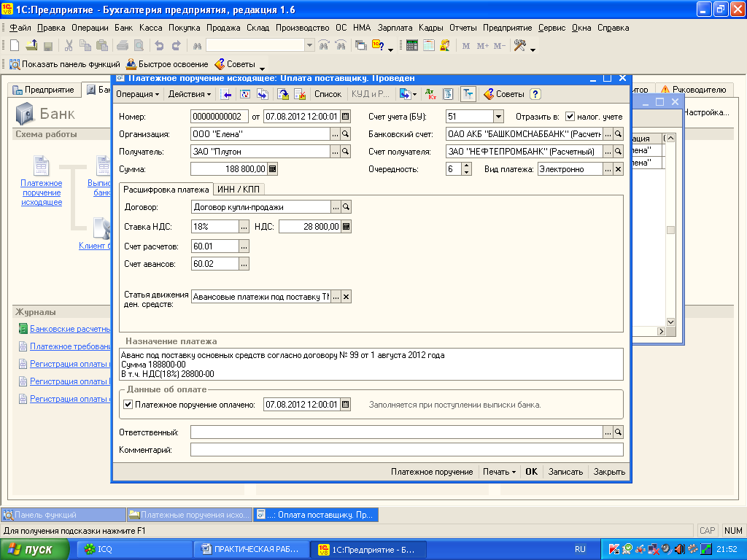The image size is (747, 560).
Task: Click Показать панель функций button
Action: [65, 64]
